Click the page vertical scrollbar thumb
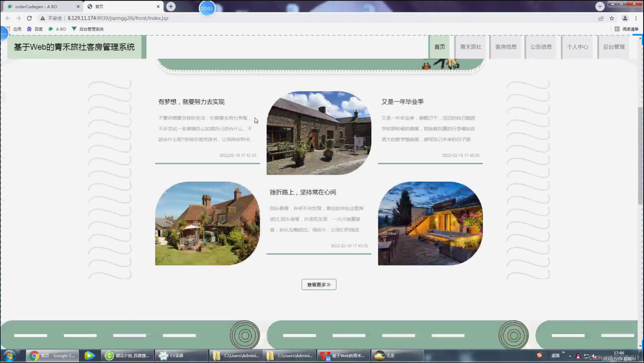 640,156
